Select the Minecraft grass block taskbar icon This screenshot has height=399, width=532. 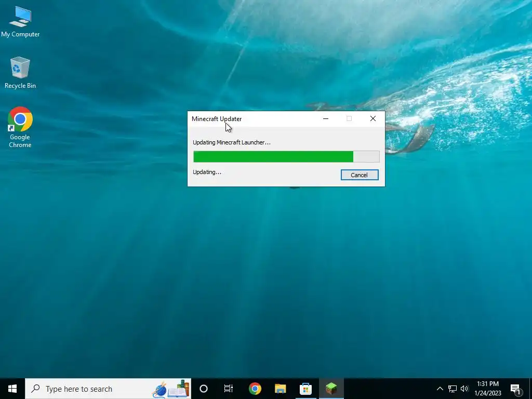[x=331, y=389]
